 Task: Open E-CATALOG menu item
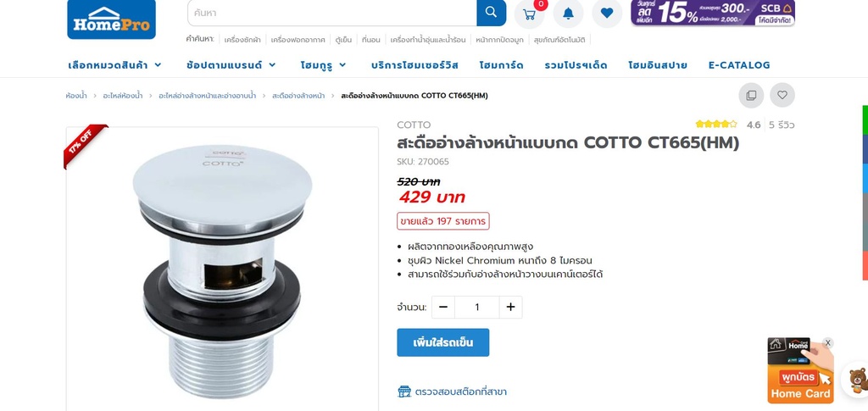pos(739,65)
